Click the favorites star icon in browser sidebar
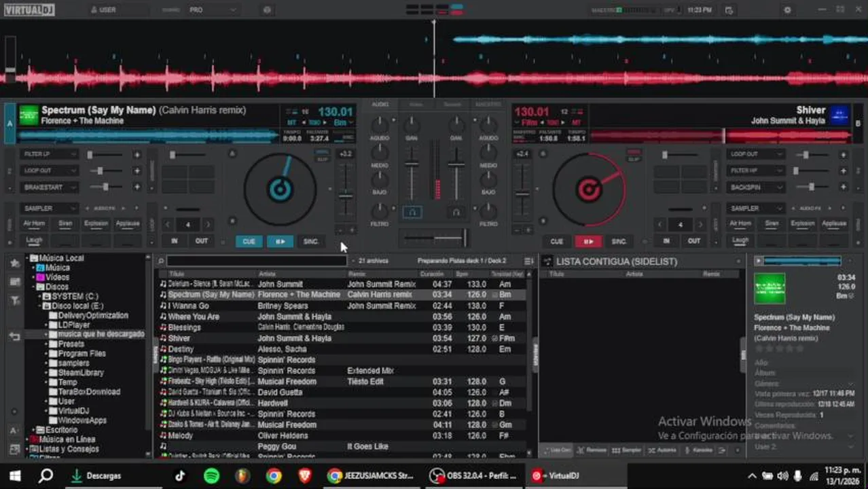The width and height of the screenshot is (868, 489). 14,263
